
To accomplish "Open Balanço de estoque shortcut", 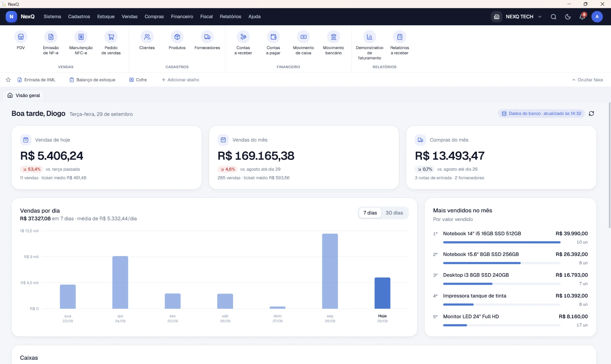I will (x=92, y=80).
